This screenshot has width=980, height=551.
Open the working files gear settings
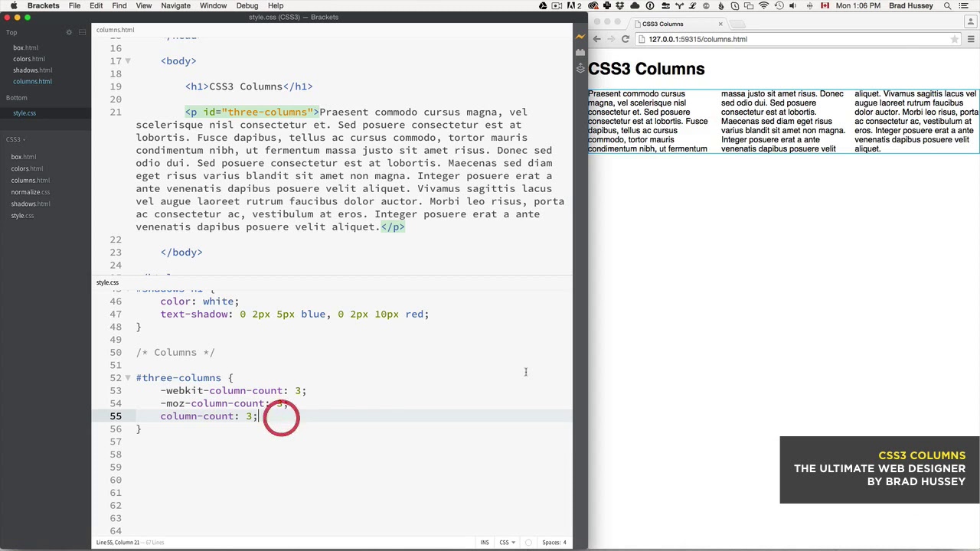pyautogui.click(x=69, y=32)
